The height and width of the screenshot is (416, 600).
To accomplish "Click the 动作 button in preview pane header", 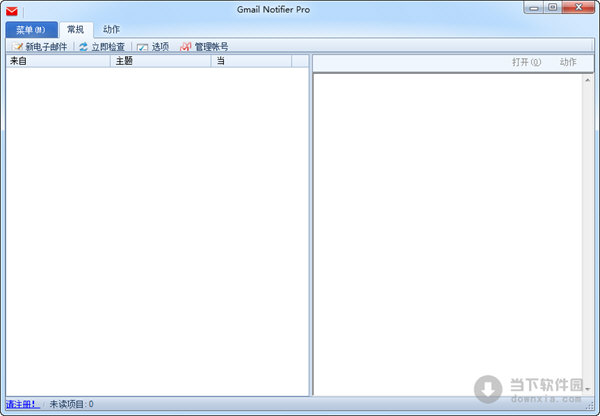I will point(568,62).
